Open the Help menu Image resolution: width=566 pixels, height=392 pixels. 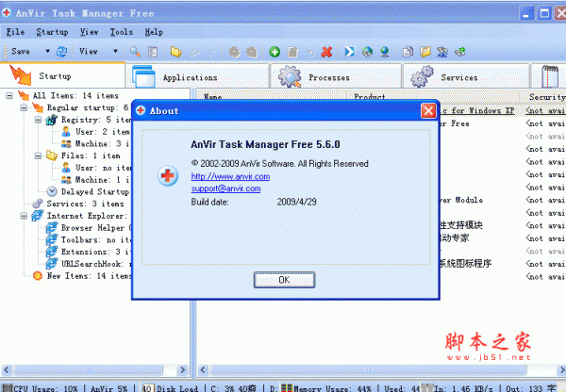pyautogui.click(x=154, y=32)
